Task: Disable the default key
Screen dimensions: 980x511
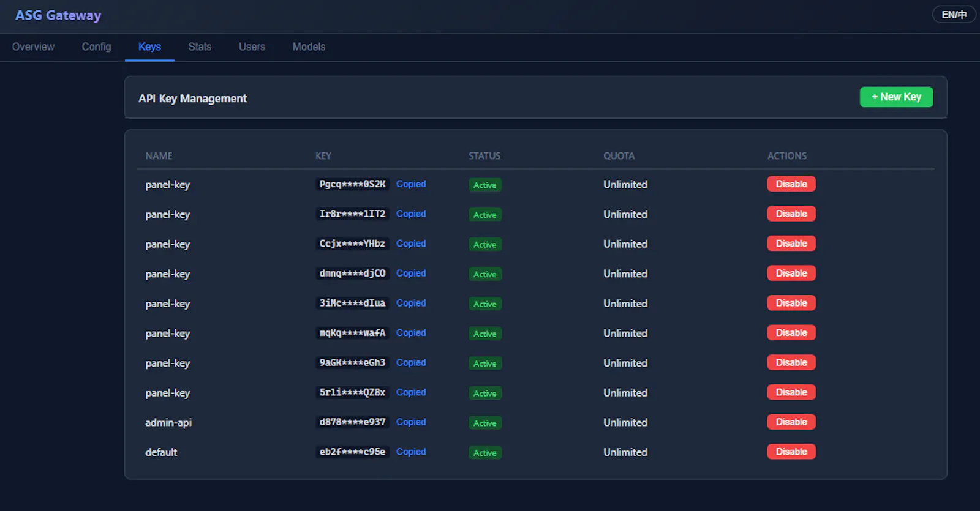Action: [x=791, y=452]
